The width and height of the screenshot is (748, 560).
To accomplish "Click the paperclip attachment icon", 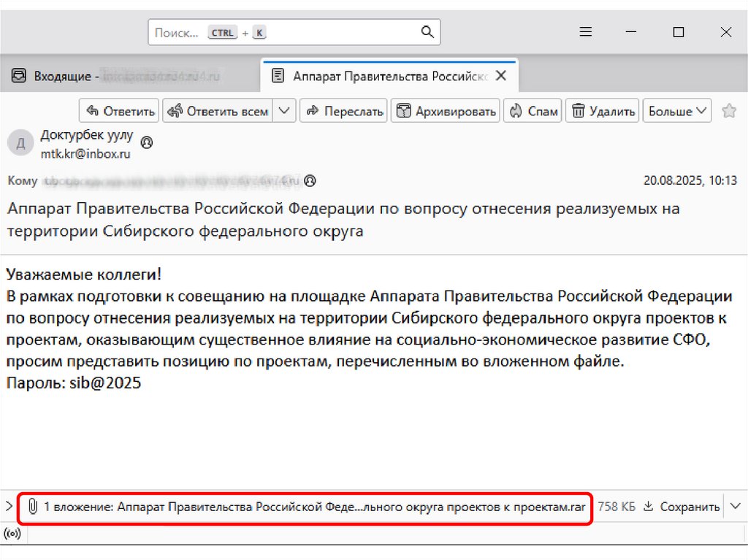I will pos(32,507).
